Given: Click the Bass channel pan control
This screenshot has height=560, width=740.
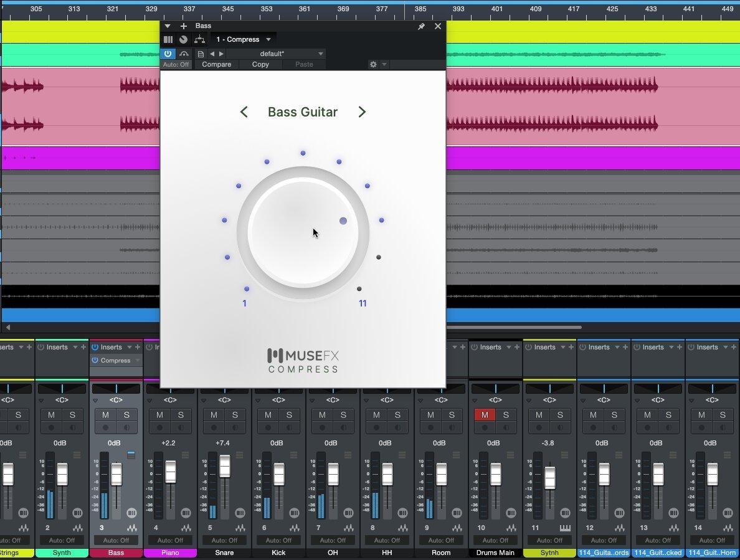Looking at the screenshot, I should point(116,389).
